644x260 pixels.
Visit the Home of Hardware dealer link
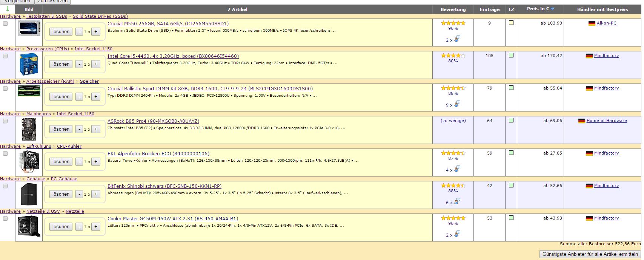(x=607, y=121)
